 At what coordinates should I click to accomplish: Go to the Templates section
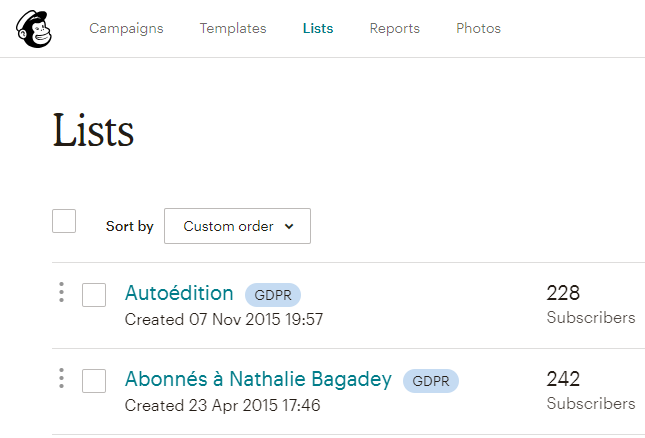[233, 28]
